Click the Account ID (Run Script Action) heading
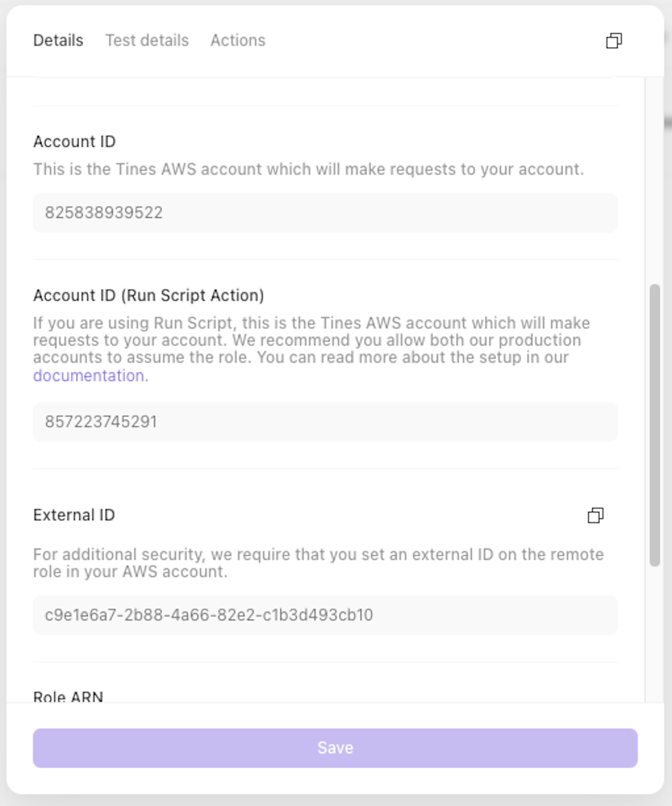Image resolution: width=672 pixels, height=806 pixels. click(149, 296)
